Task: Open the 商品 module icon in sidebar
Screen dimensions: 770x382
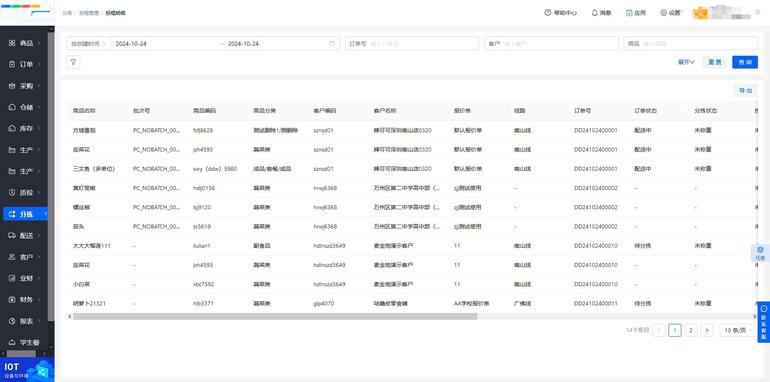Action: point(12,43)
